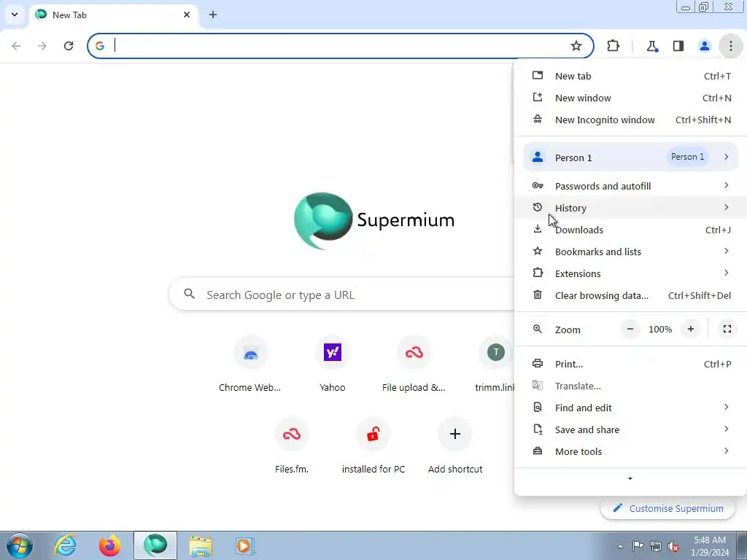
Task: Open the Files.fm. shortcut tile
Action: pos(292,447)
